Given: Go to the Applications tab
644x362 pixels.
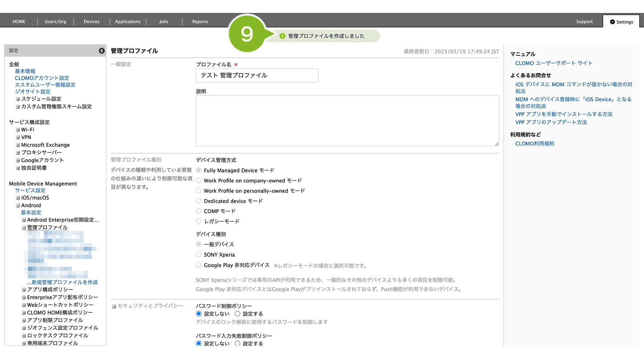Looking at the screenshot, I should [x=128, y=22].
